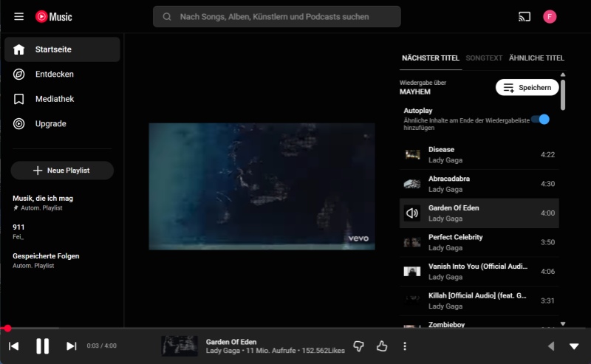Toggle the Autoplay switch off

541,120
